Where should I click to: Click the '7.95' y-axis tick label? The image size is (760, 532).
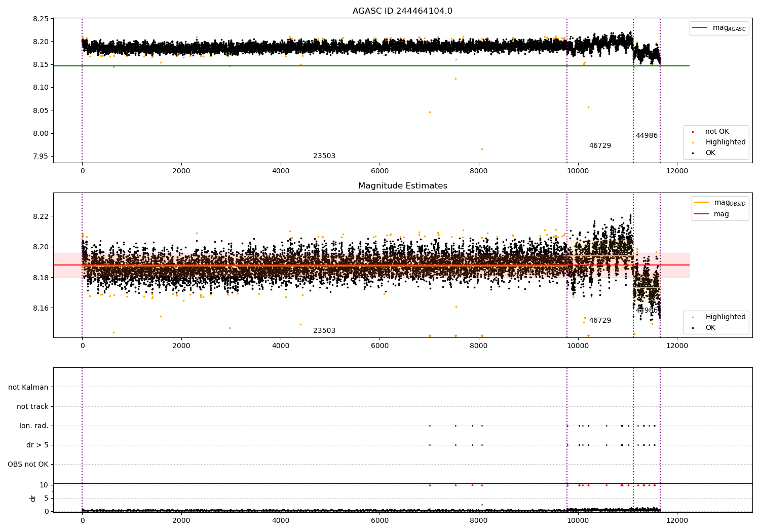[41, 157]
